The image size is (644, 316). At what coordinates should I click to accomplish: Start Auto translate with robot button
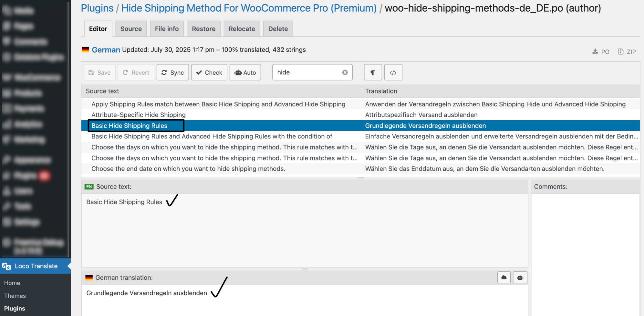245,72
